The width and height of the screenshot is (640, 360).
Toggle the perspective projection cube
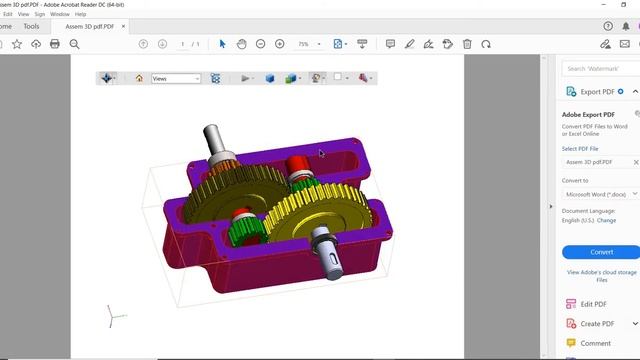click(x=270, y=78)
